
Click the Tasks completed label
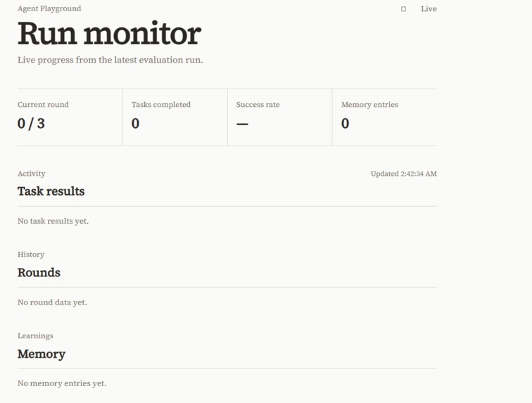pyautogui.click(x=161, y=105)
